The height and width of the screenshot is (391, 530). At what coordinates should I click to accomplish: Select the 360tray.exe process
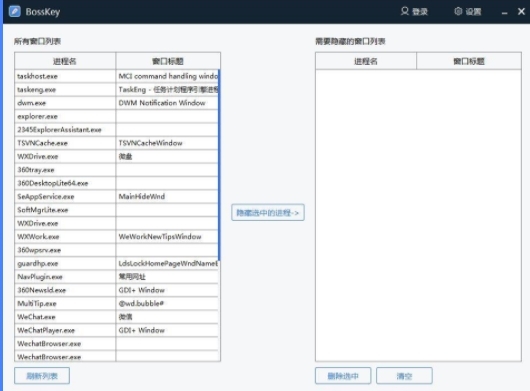click(116, 170)
